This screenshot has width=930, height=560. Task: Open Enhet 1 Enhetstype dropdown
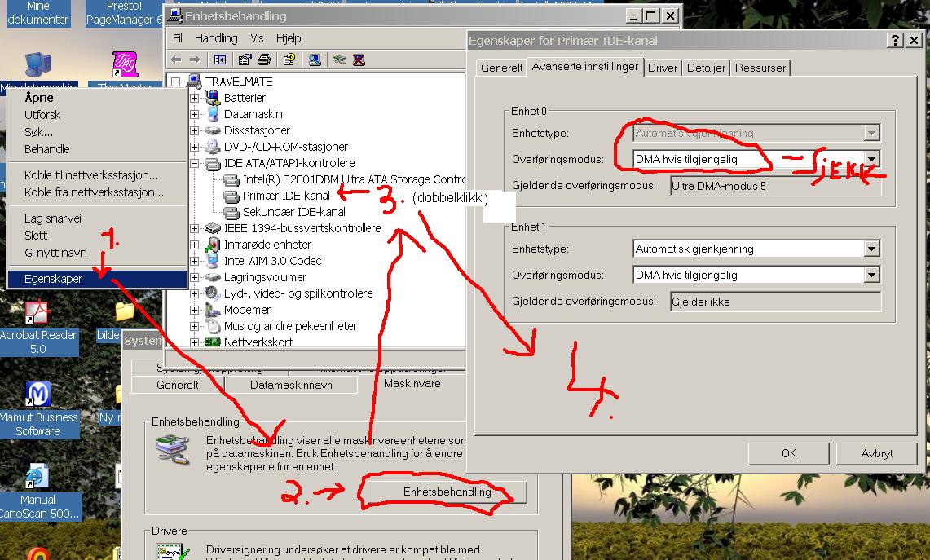pyautogui.click(x=871, y=249)
